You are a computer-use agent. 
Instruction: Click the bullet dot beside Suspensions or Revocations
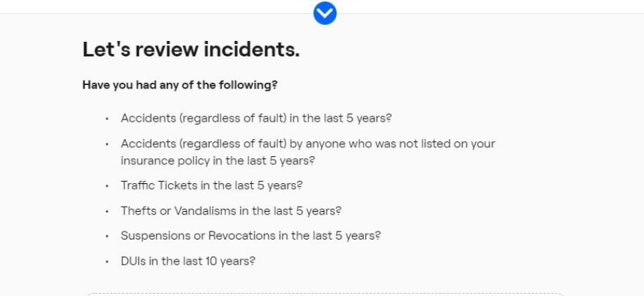click(107, 237)
